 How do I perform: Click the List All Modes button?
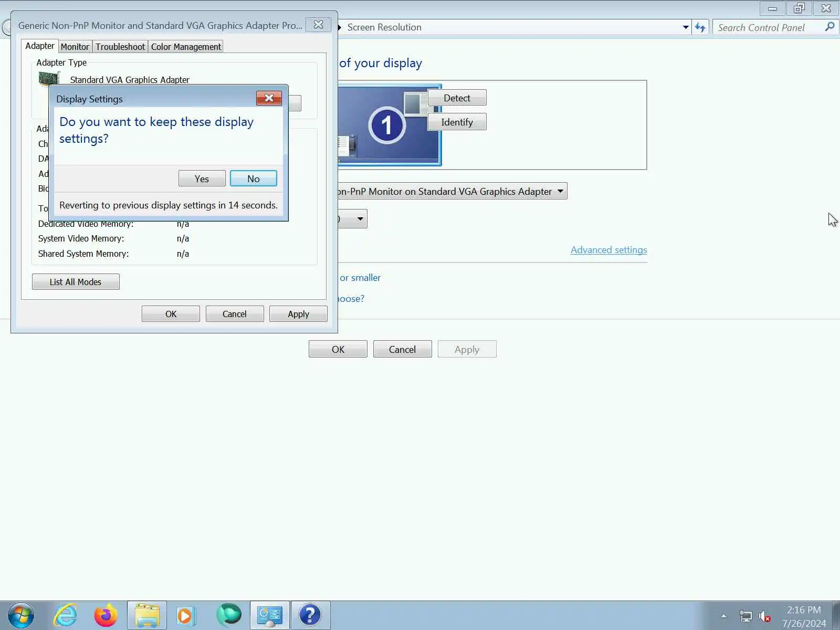[76, 282]
